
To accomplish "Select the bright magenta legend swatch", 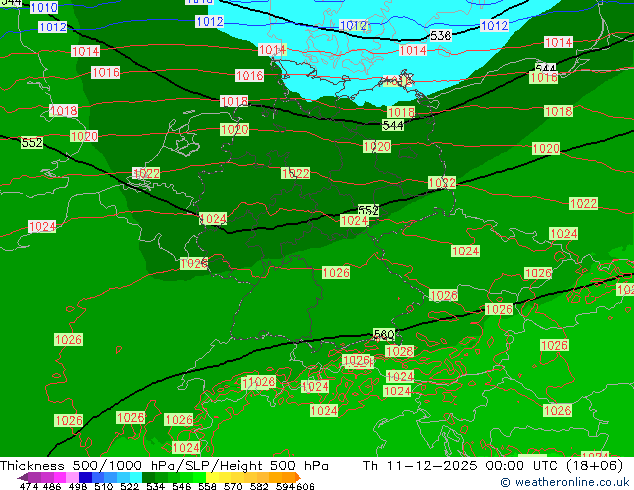I will (x=59, y=477).
